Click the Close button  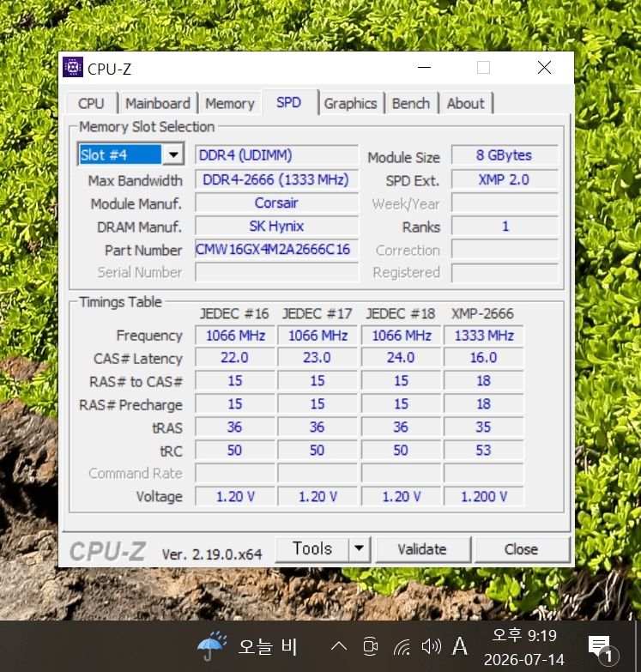coord(522,549)
